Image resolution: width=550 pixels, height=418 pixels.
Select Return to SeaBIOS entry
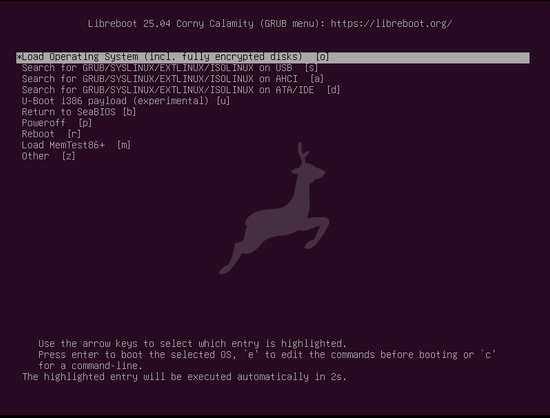(79, 112)
